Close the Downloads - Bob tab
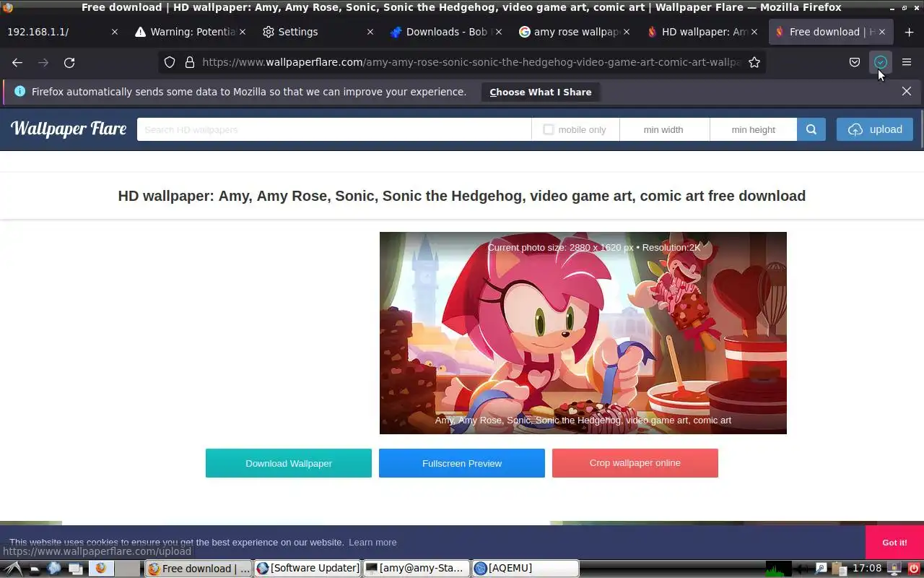 point(498,32)
